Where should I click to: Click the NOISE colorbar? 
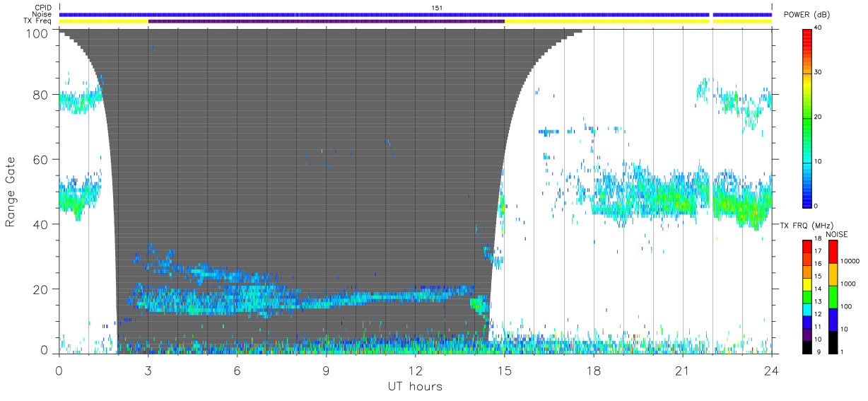point(833,296)
